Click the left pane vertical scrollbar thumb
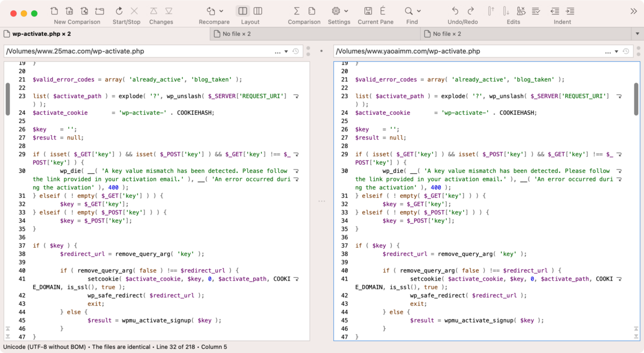Viewport: 644px width, 353px height. tap(8, 99)
